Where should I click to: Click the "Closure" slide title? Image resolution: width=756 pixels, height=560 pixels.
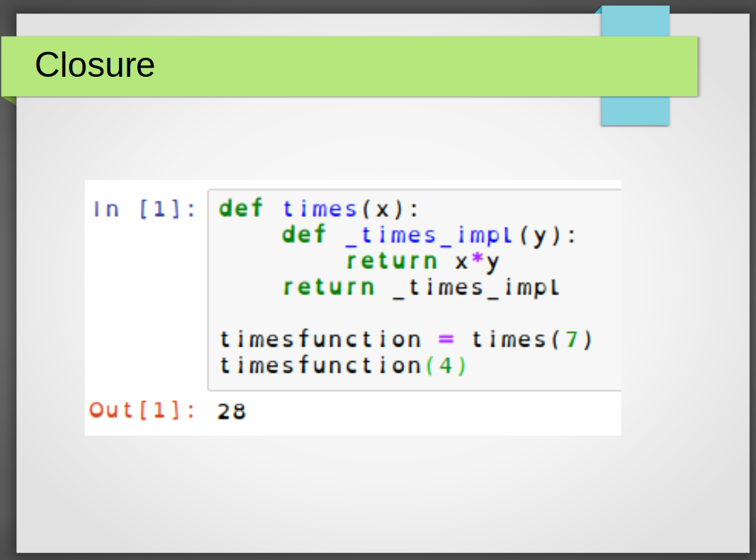coord(95,65)
